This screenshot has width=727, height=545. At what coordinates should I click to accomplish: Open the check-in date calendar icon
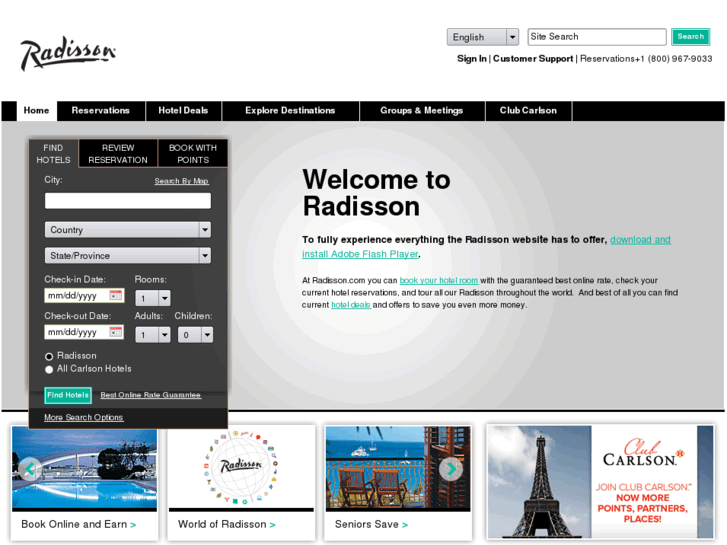pos(115,295)
